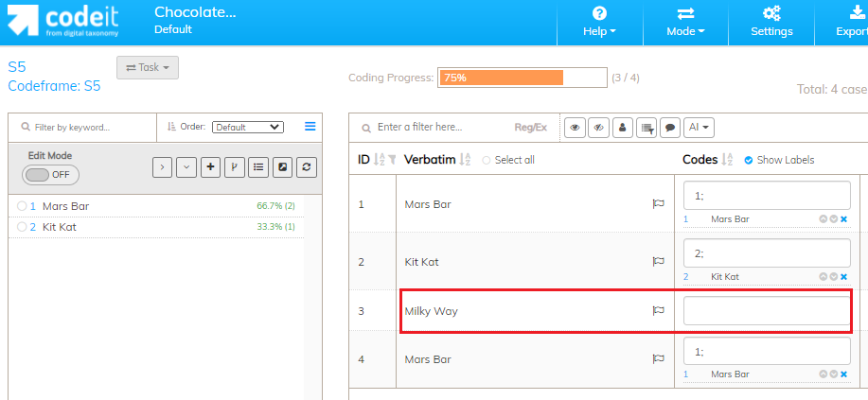868x400 pixels.
Task: Click the 66.7% (2) count text
Action: click(275, 206)
